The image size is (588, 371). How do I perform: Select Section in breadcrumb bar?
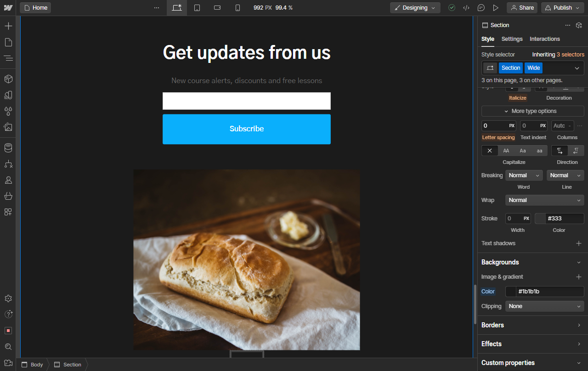tap(68, 365)
